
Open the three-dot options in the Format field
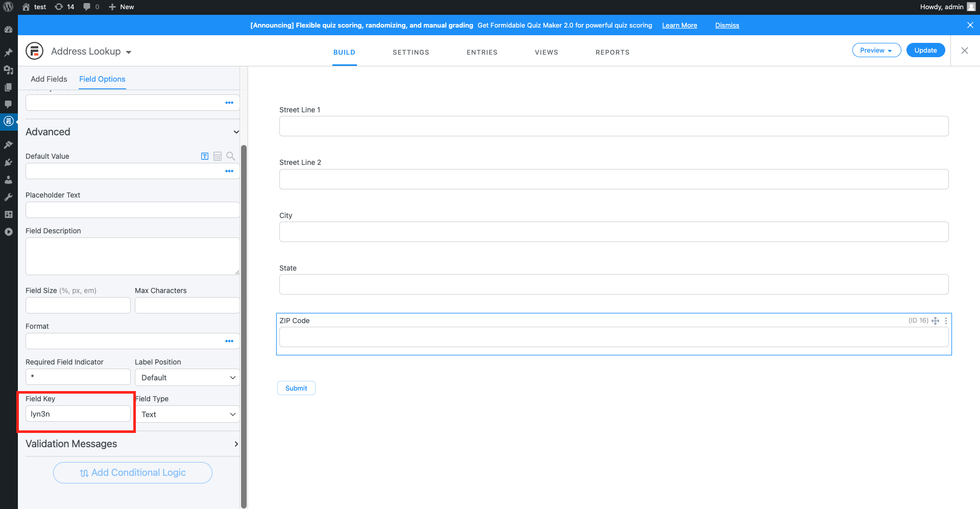[229, 341]
